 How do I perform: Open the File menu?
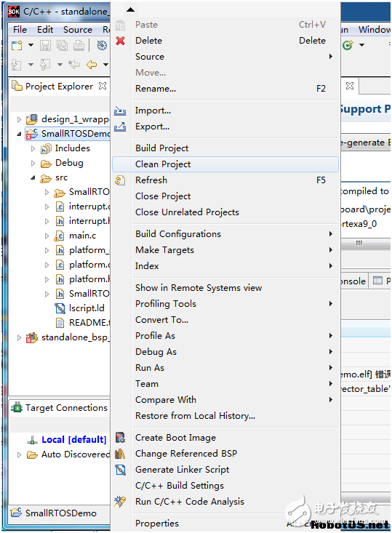(20, 30)
